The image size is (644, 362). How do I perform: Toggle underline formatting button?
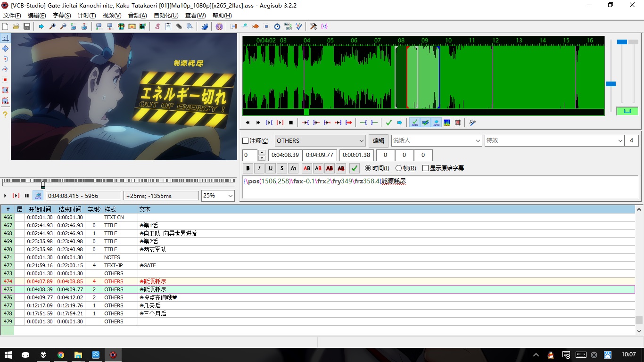pyautogui.click(x=271, y=168)
